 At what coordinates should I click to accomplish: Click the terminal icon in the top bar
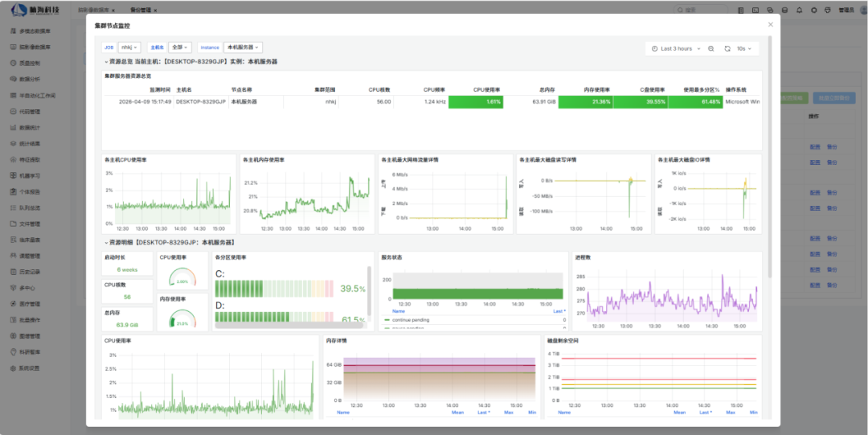755,10
